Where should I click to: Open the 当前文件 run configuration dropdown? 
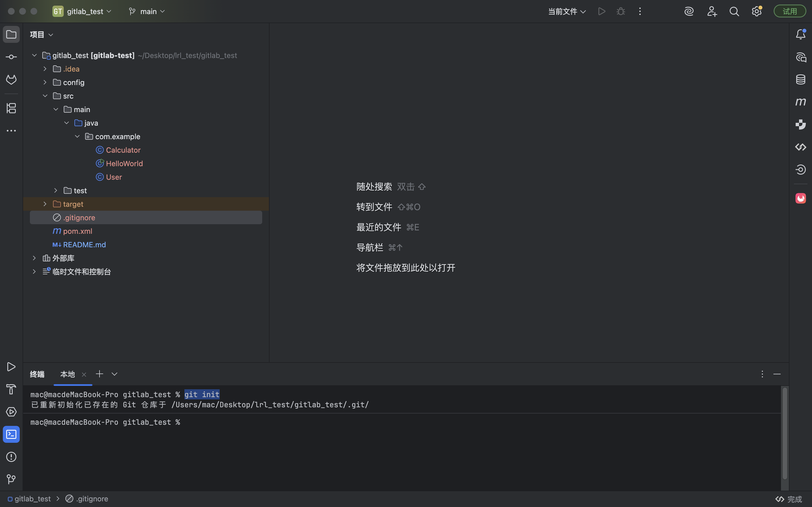(567, 11)
